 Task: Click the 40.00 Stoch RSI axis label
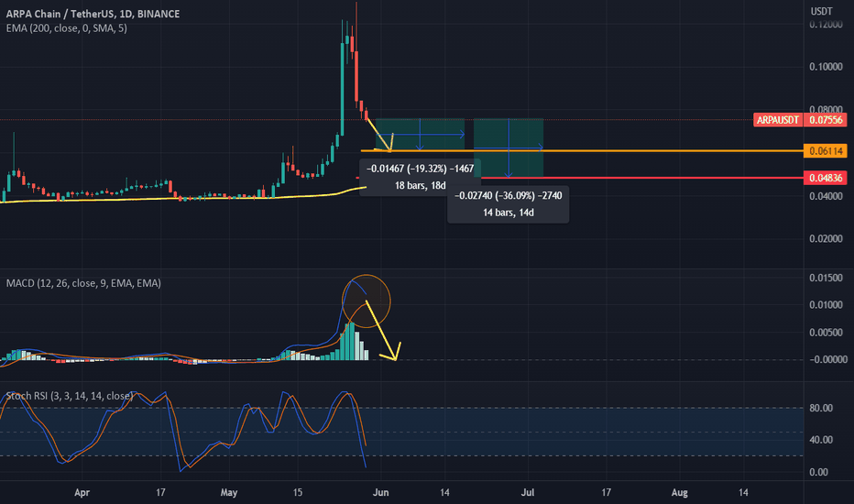pyautogui.click(x=821, y=440)
